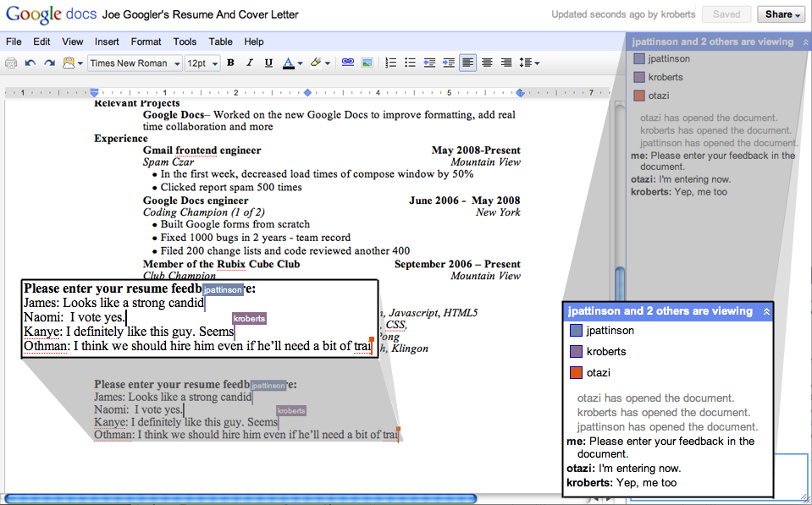Open the Edit menu
The width and height of the screenshot is (812, 505).
pyautogui.click(x=41, y=42)
